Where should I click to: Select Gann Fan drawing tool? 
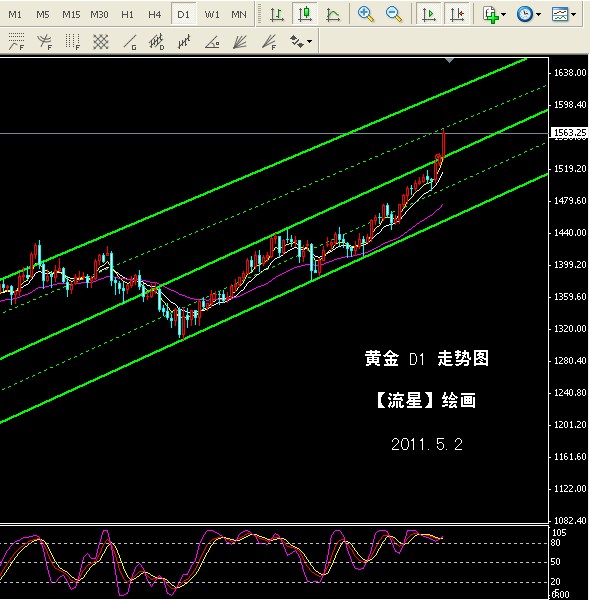tap(240, 41)
